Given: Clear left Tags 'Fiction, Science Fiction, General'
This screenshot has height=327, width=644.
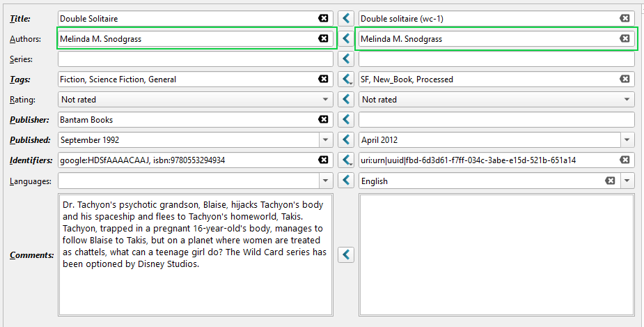Looking at the screenshot, I should click(x=323, y=79).
